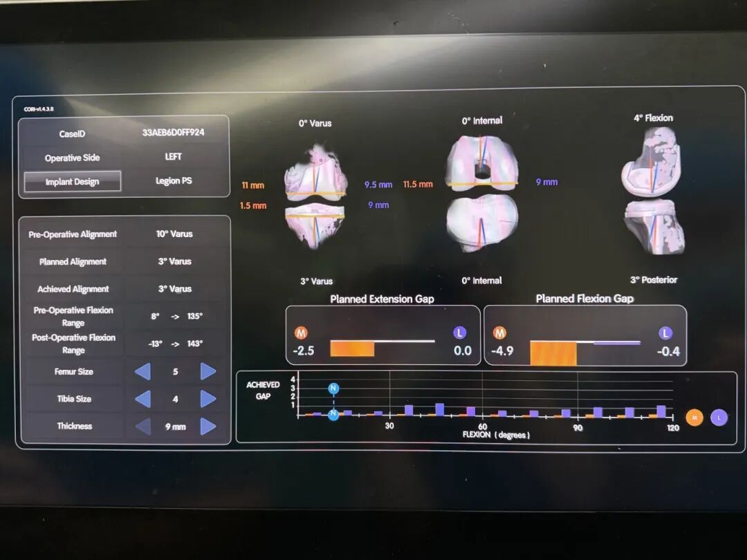The height and width of the screenshot is (560, 747).
Task: Click the Legion PS implant value
Action: click(174, 181)
